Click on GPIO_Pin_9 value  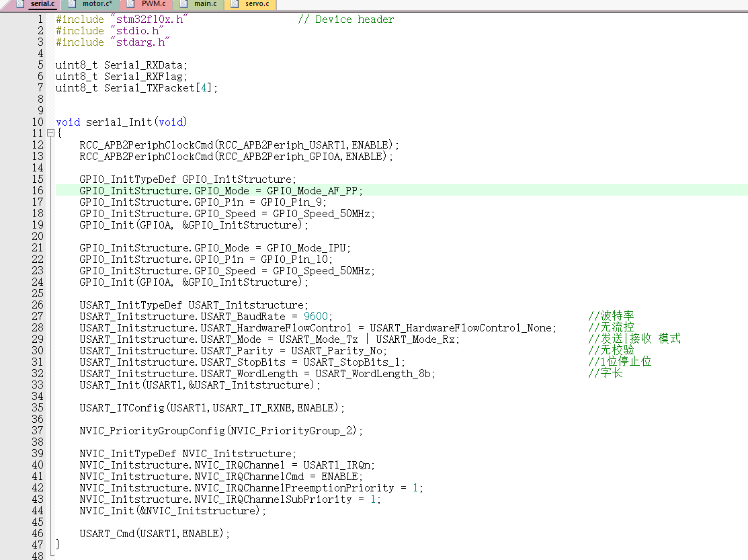click(x=290, y=202)
